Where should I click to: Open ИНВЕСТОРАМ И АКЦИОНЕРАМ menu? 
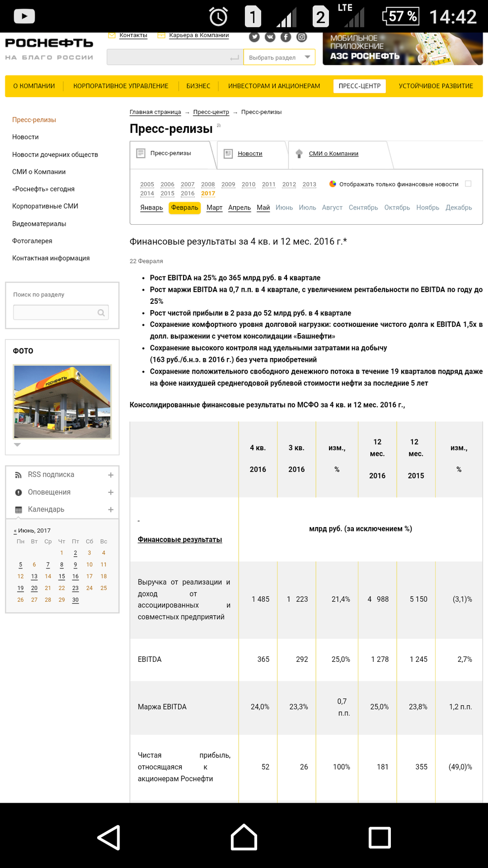coord(274,86)
